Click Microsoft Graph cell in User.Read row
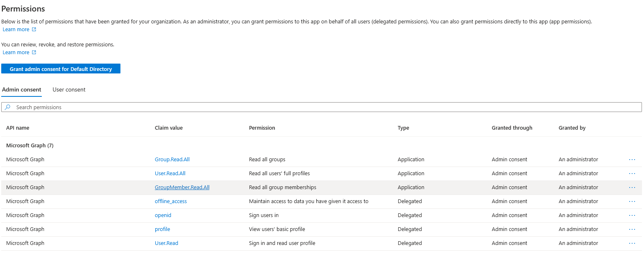Image resolution: width=644 pixels, height=263 pixels. pyautogui.click(x=25, y=243)
